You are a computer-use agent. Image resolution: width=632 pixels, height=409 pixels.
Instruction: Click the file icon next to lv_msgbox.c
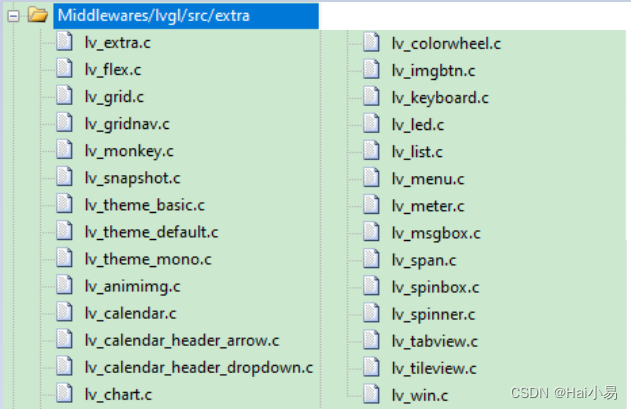[x=371, y=233]
